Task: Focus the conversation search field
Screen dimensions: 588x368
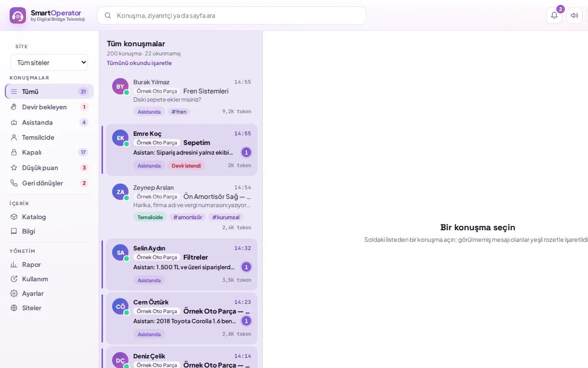Action: (232, 15)
